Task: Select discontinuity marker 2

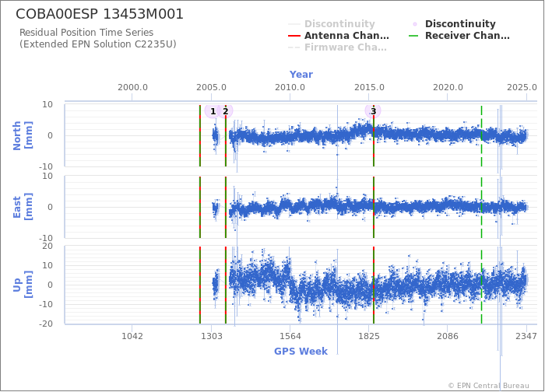Action: point(226,111)
